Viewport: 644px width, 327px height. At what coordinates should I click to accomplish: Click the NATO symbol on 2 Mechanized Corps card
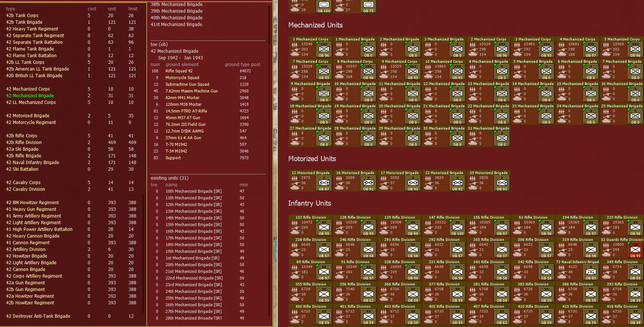click(502, 49)
